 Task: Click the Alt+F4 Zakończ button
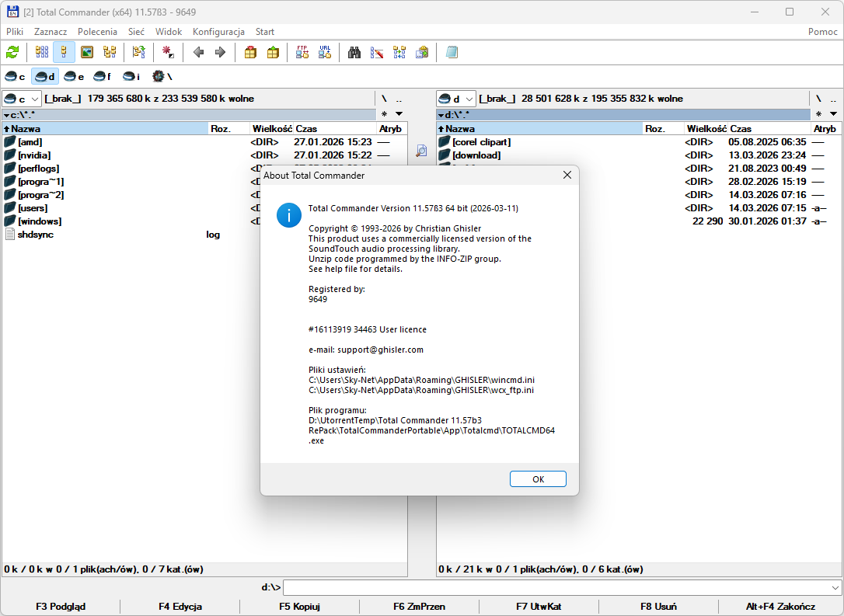coord(780,607)
